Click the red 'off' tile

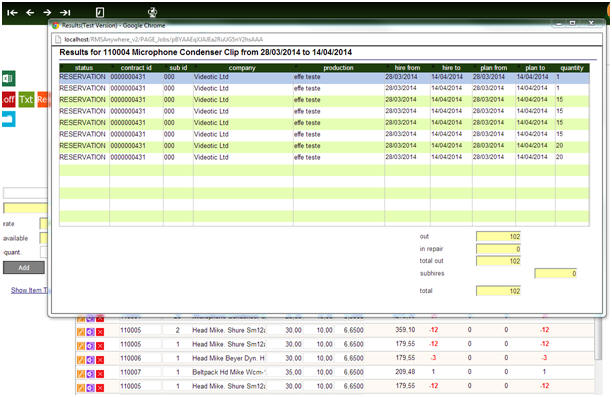click(x=9, y=100)
